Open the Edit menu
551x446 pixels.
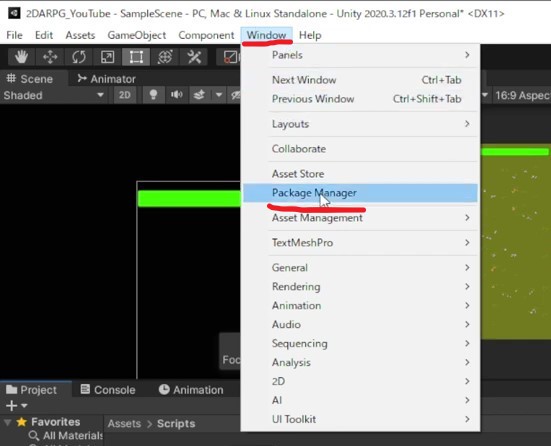pyautogui.click(x=44, y=35)
